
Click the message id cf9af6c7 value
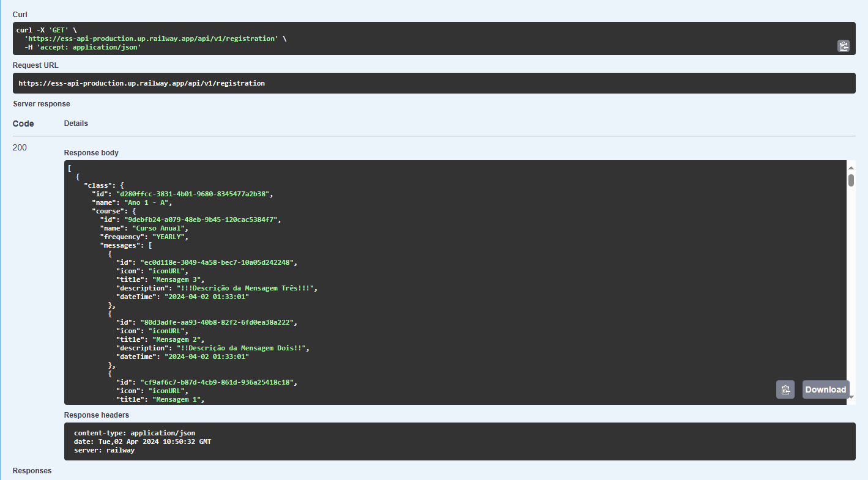(x=217, y=382)
